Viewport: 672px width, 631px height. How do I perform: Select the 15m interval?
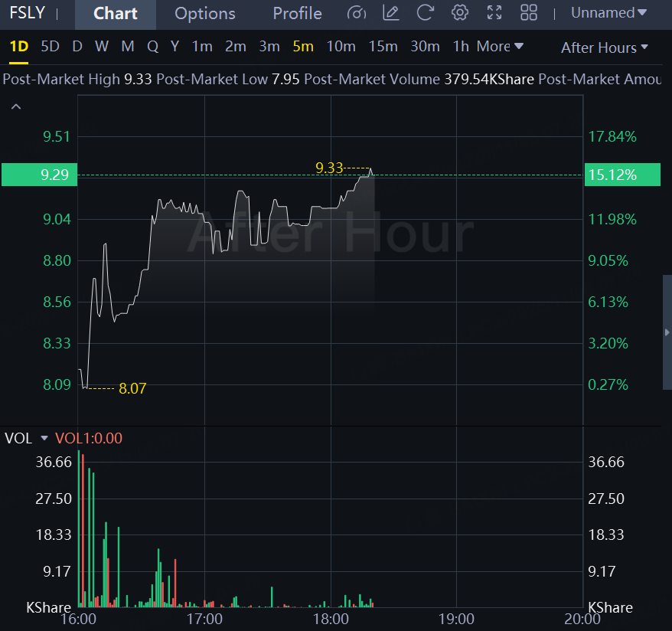coord(383,46)
